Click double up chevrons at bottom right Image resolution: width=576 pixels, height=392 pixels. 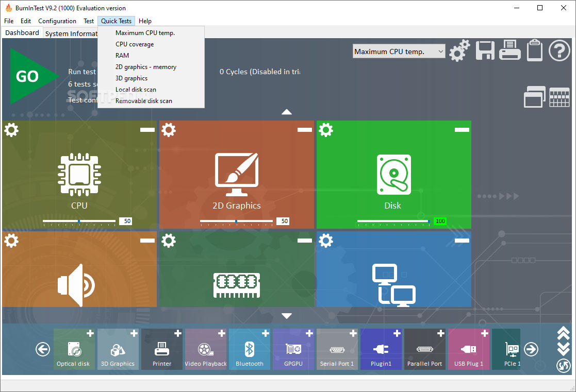coord(563,333)
